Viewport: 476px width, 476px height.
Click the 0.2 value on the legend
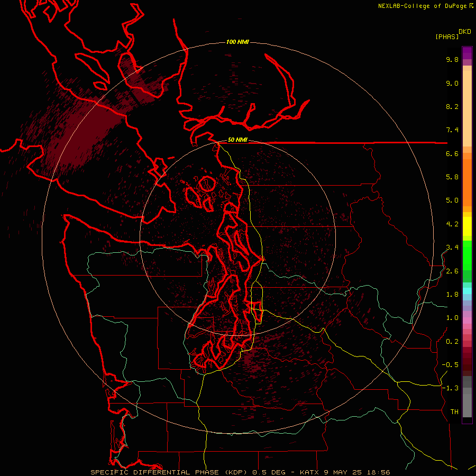point(452,342)
